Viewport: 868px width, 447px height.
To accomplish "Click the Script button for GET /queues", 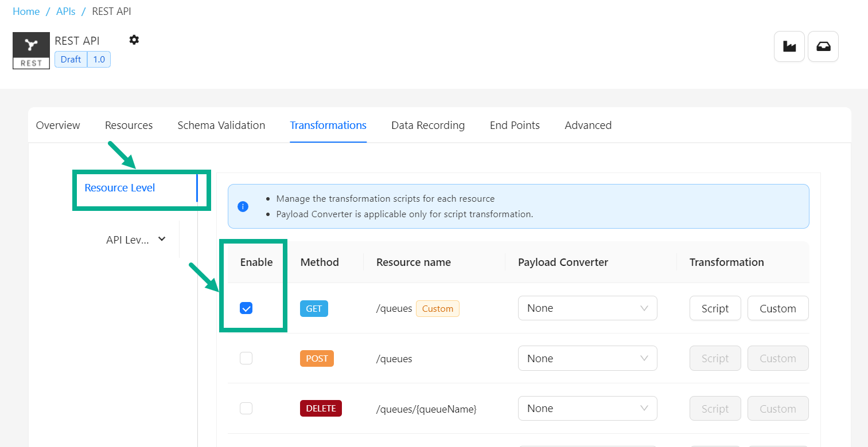I will (715, 308).
